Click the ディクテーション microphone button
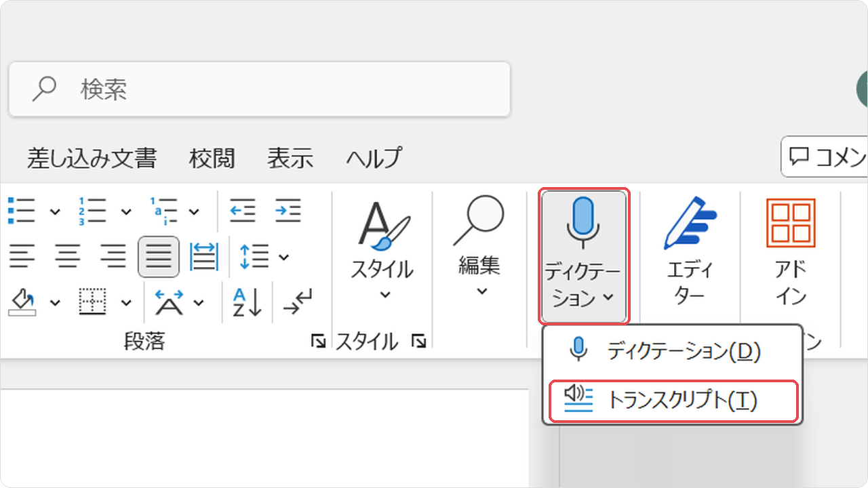The height and width of the screenshot is (488, 868). pos(584,256)
